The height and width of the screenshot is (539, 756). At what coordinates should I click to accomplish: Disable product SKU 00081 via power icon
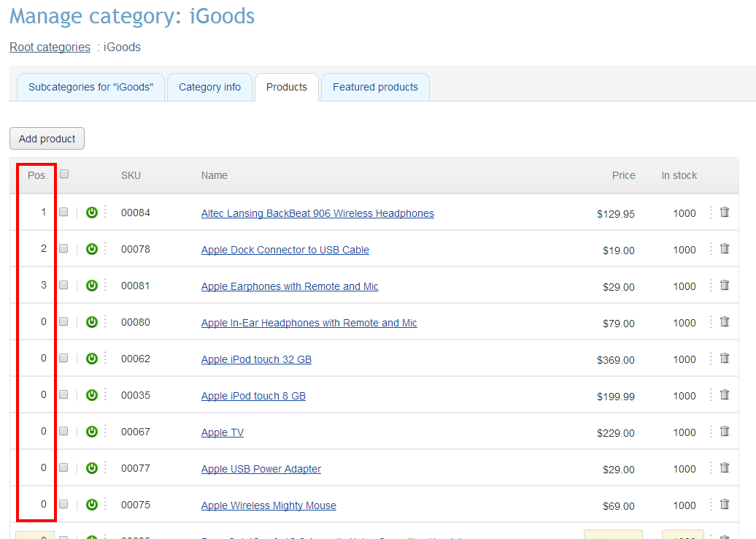pos(92,286)
